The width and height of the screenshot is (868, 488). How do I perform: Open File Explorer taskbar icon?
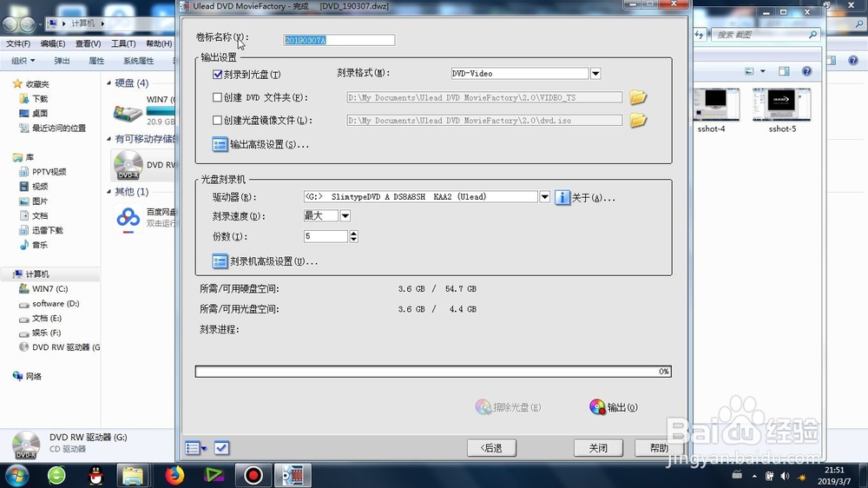(x=132, y=475)
